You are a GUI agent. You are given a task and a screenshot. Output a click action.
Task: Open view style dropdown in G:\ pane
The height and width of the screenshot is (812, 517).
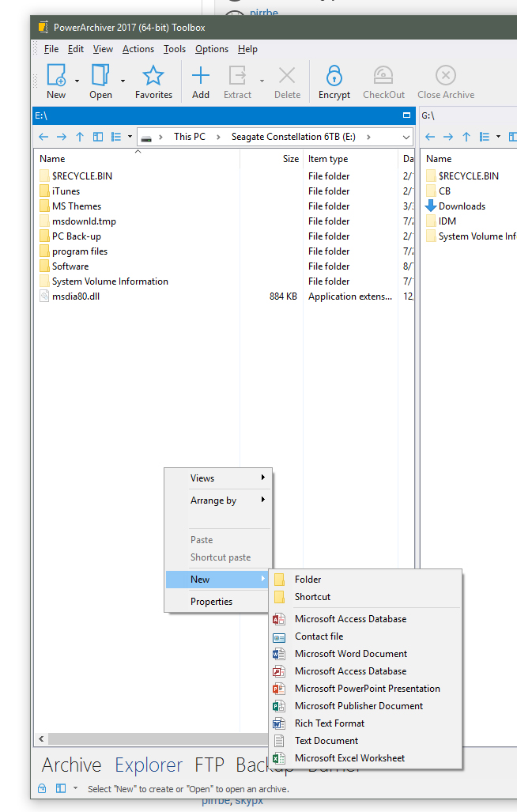tap(498, 137)
